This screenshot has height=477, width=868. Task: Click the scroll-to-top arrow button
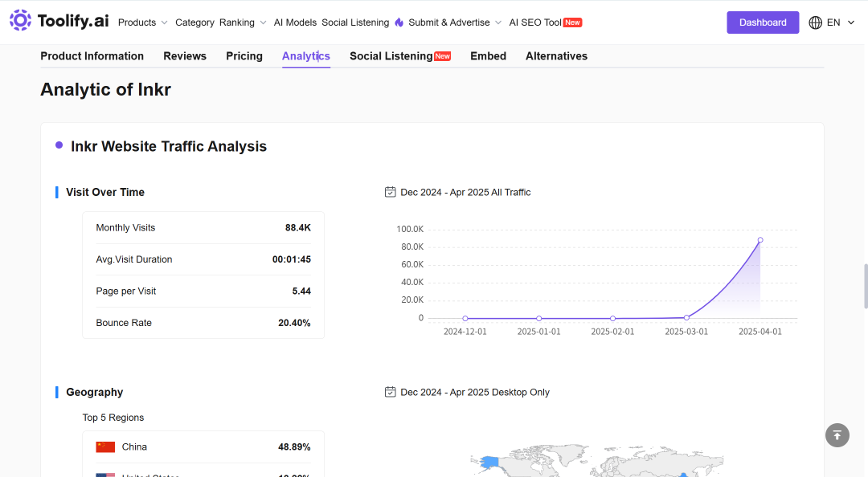tap(837, 435)
